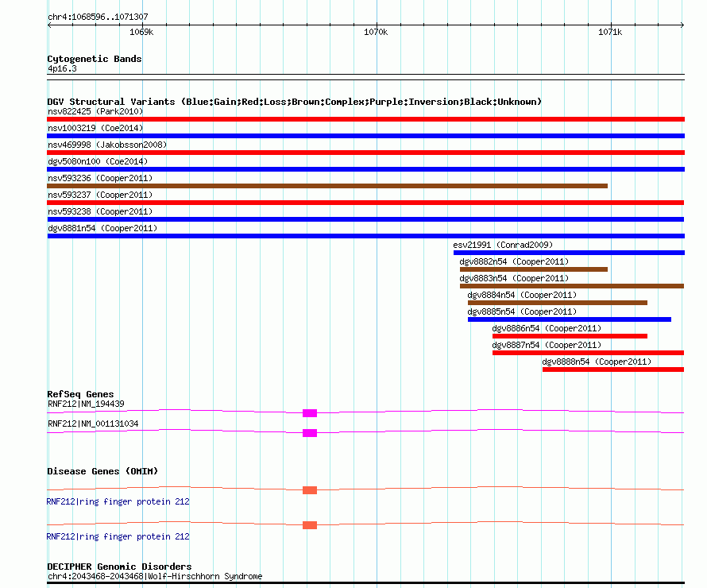Screen dimensions: 707x588
Task: Click the ruler's right arrowhead
Action: point(682,25)
